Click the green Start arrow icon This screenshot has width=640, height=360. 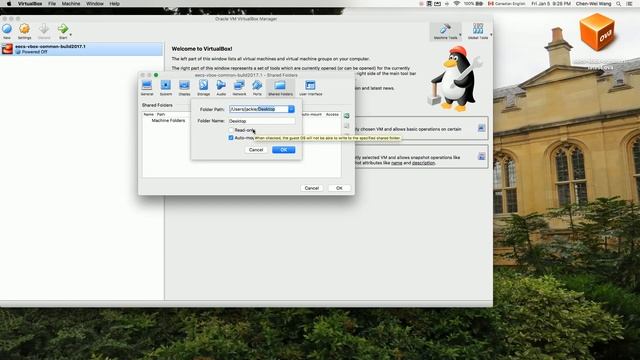[62, 29]
